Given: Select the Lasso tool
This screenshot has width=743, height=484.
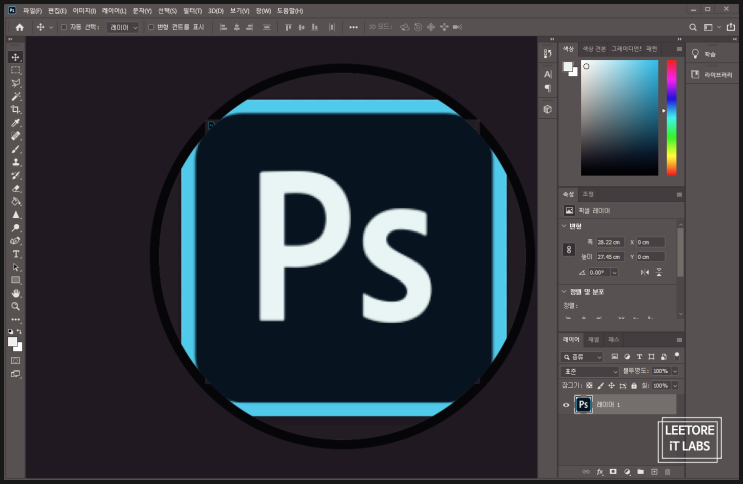Looking at the screenshot, I should pyautogui.click(x=16, y=83).
